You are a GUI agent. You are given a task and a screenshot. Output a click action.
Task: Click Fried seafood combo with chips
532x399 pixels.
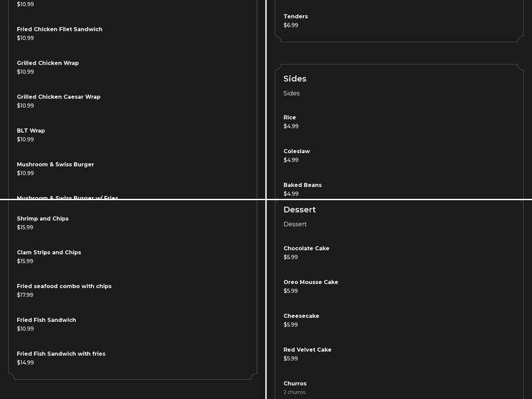65,287
